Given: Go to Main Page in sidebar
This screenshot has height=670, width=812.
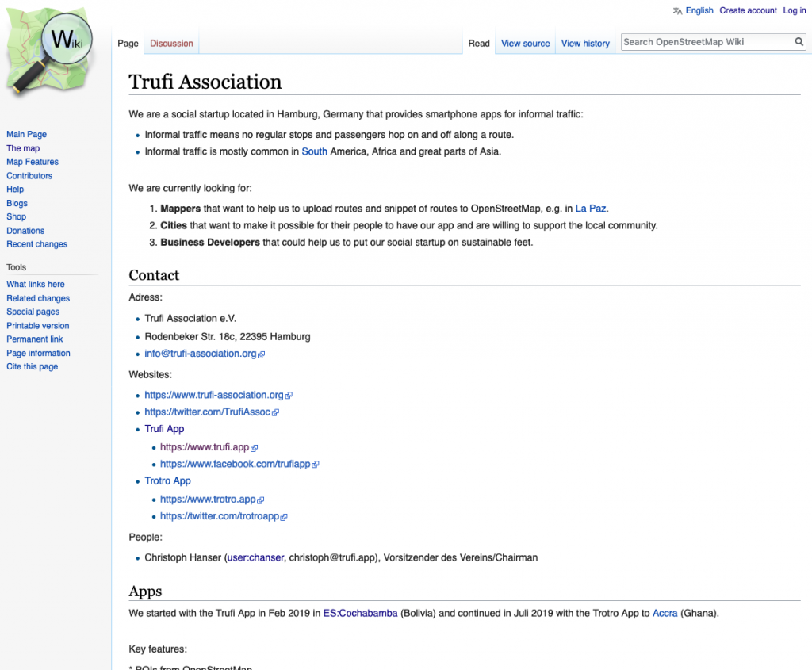Looking at the screenshot, I should click(26, 134).
